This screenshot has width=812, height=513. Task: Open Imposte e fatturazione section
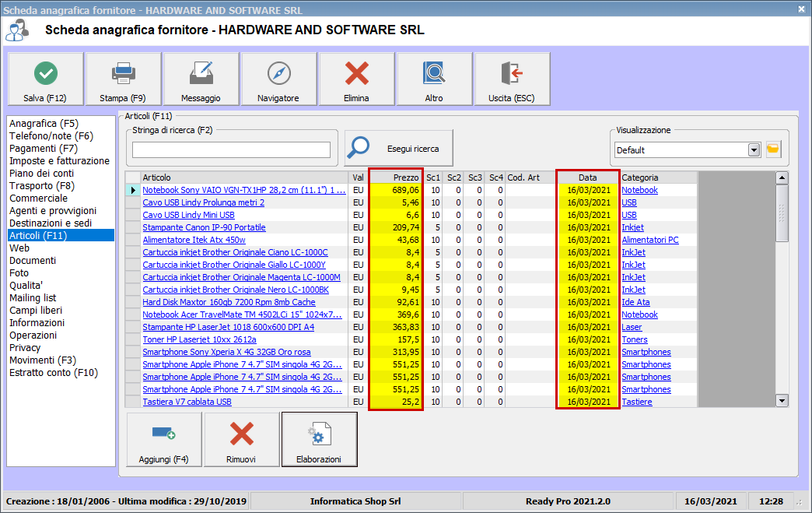click(60, 160)
